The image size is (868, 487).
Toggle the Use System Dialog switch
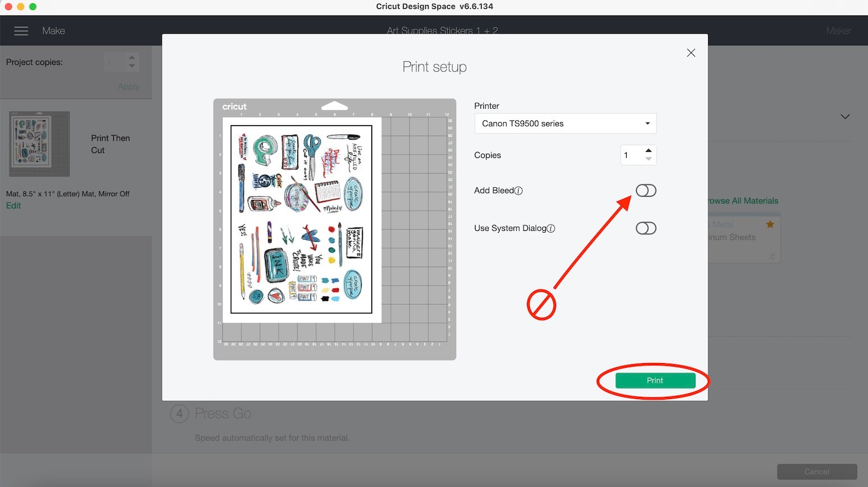pos(646,228)
